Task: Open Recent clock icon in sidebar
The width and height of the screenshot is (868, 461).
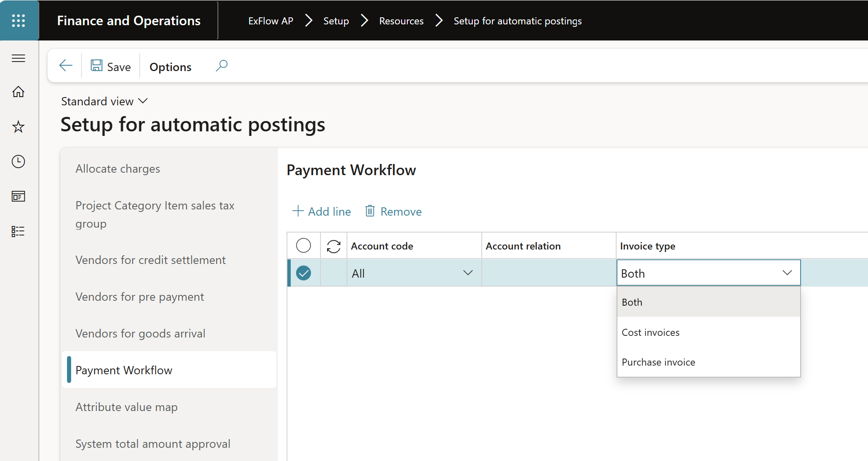Action: 19,162
